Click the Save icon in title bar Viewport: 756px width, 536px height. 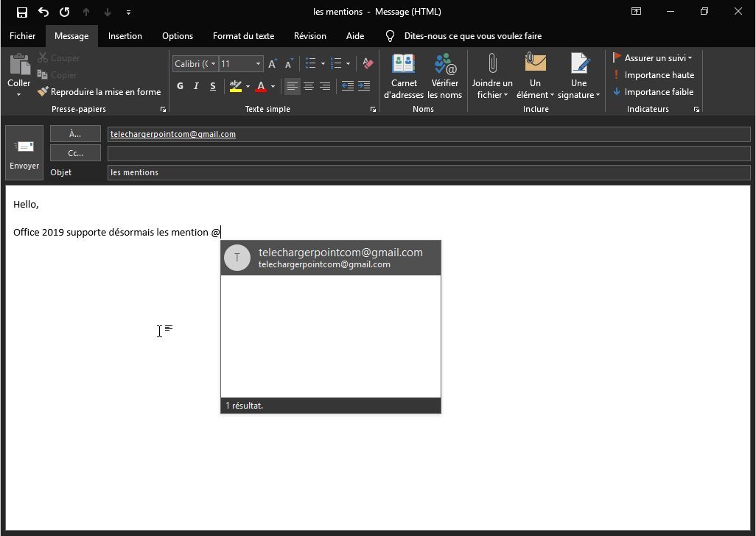click(22, 12)
